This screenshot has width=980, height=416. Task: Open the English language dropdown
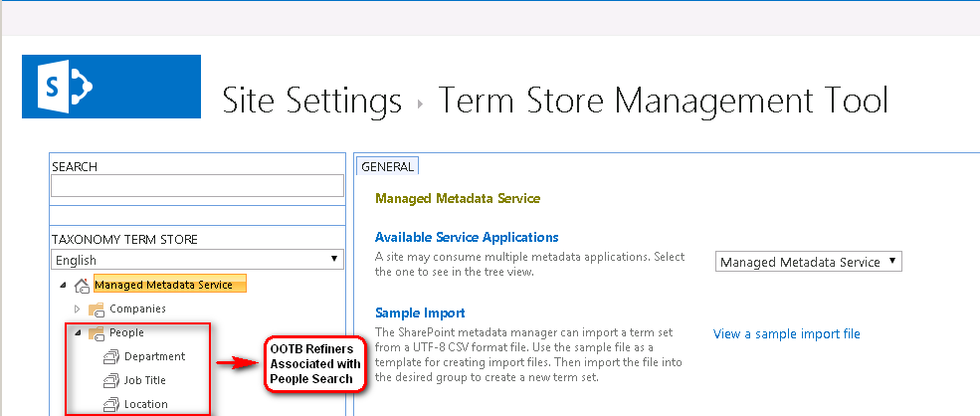(x=197, y=261)
